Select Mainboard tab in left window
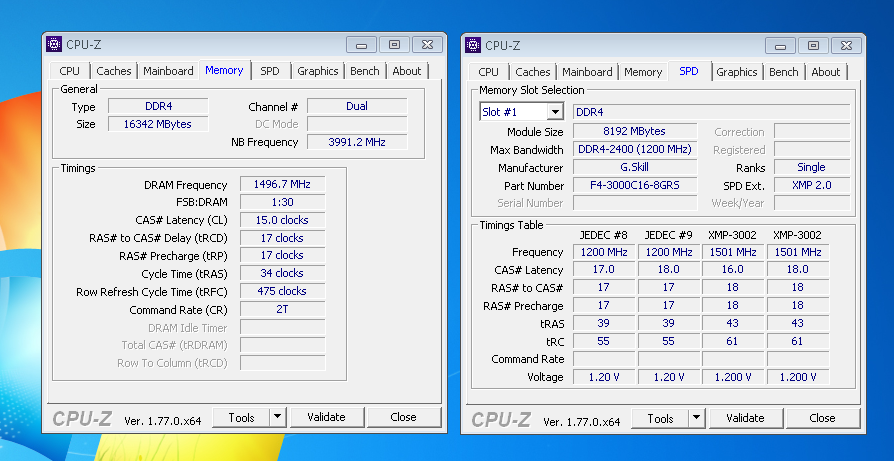 [x=168, y=71]
